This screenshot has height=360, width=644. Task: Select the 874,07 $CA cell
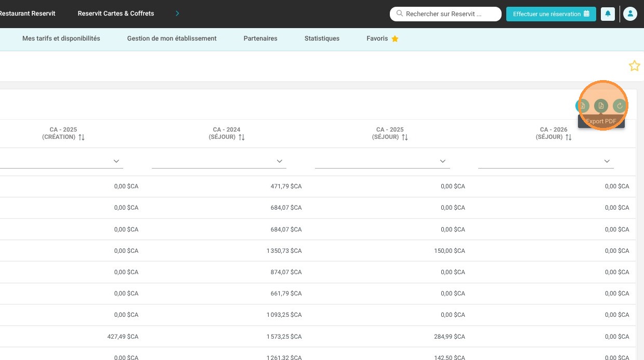pos(286,272)
